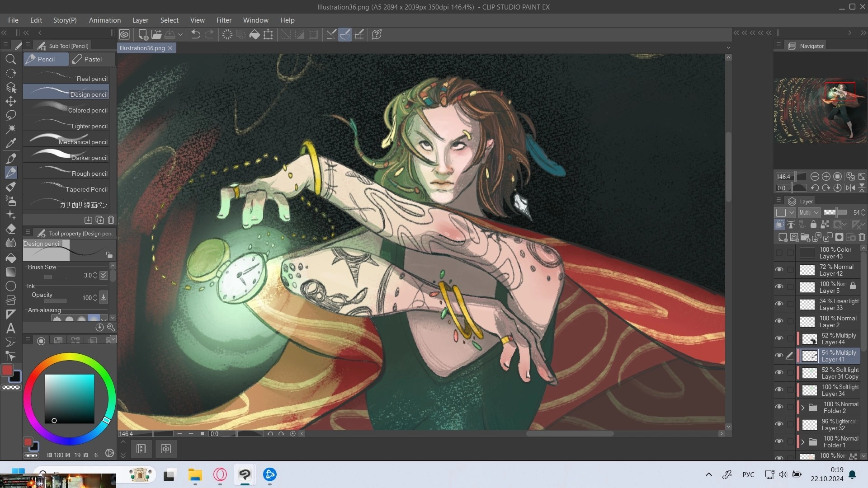Select the Figure ellipse tool
This screenshot has width=868, height=488.
(11, 286)
